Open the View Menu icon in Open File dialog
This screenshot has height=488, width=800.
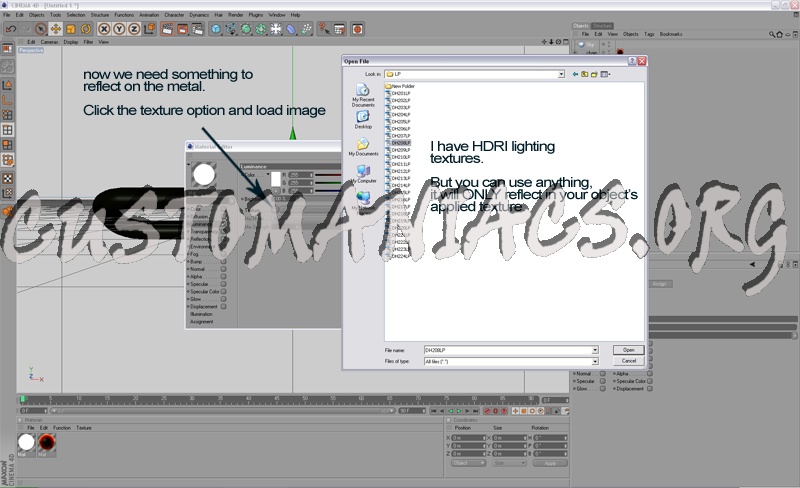click(x=605, y=75)
